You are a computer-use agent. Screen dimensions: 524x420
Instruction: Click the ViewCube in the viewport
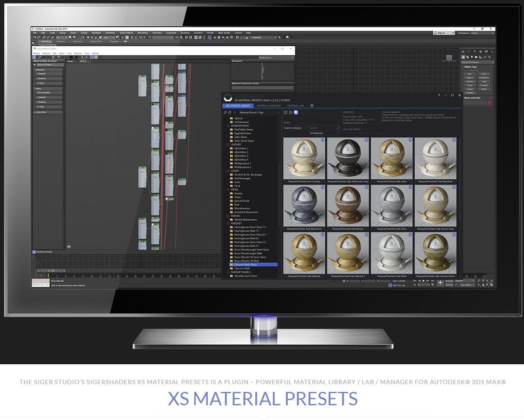click(449, 57)
